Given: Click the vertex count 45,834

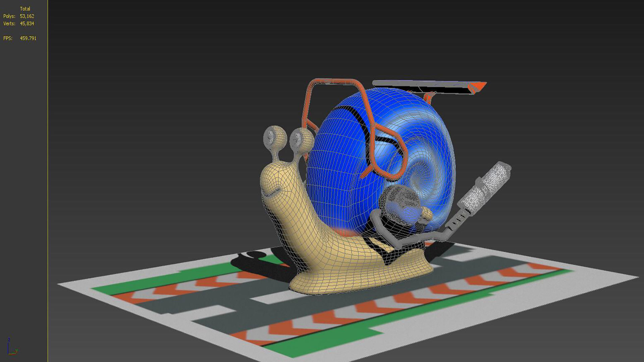Looking at the screenshot, I should click(27, 23).
